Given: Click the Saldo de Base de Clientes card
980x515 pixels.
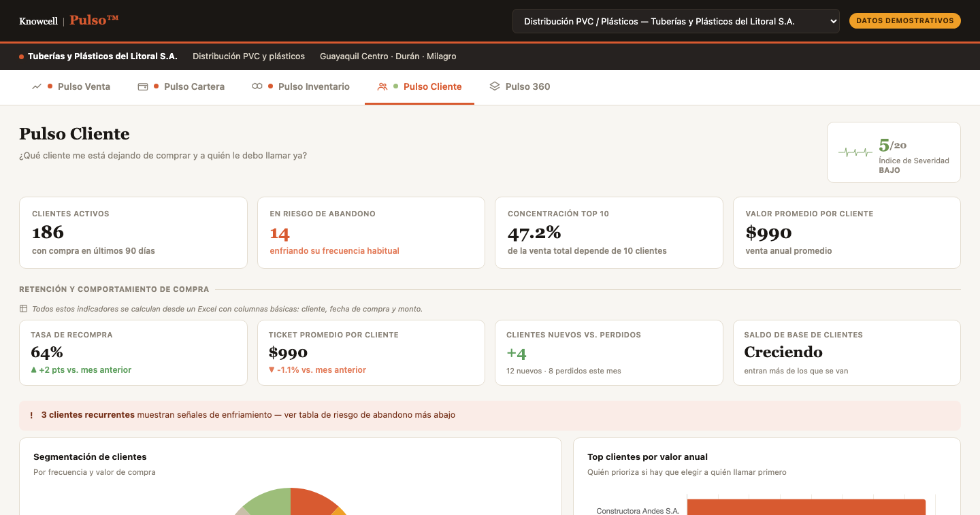Looking at the screenshot, I should [847, 352].
